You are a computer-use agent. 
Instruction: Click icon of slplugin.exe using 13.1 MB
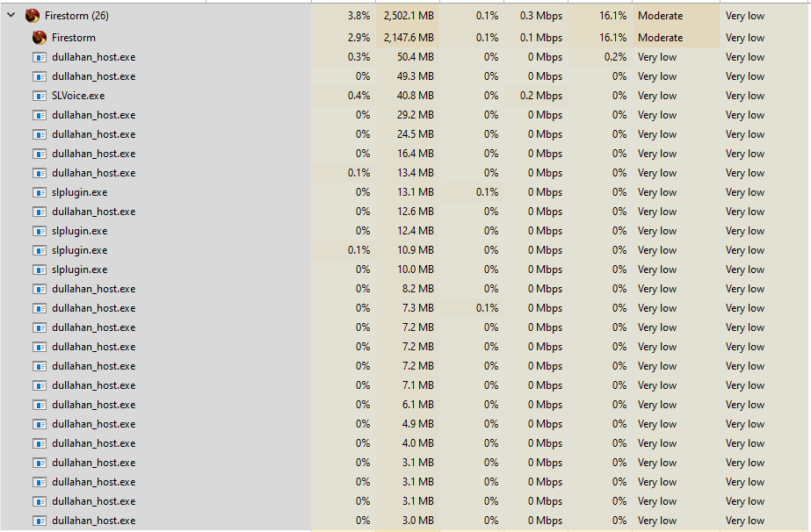click(40, 192)
